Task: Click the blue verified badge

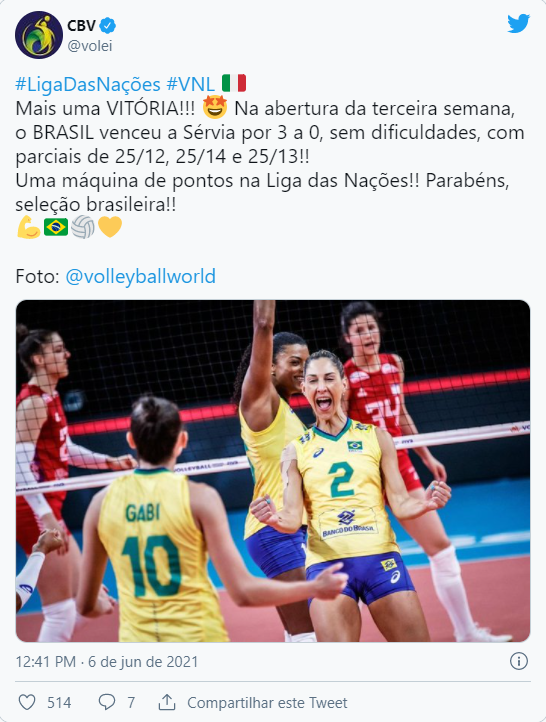Action: (x=108, y=25)
